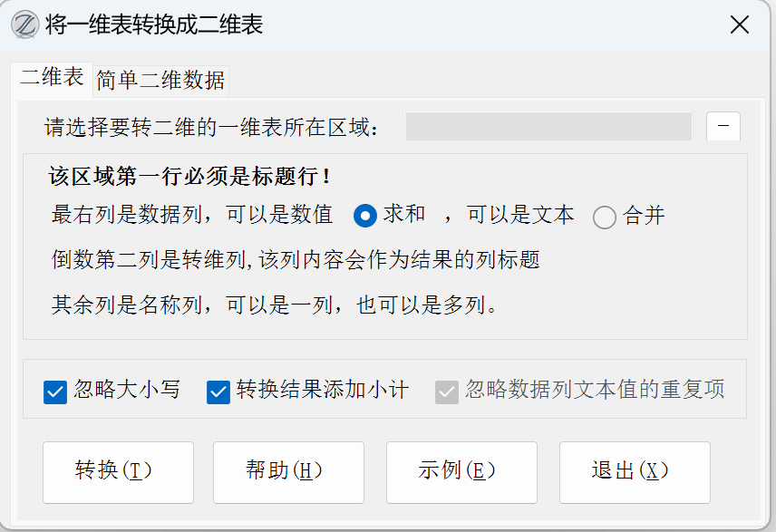Image resolution: width=776 pixels, height=532 pixels.
Task: Click the bold 该区域第一行必须是标题行 notice
Action: click(190, 176)
